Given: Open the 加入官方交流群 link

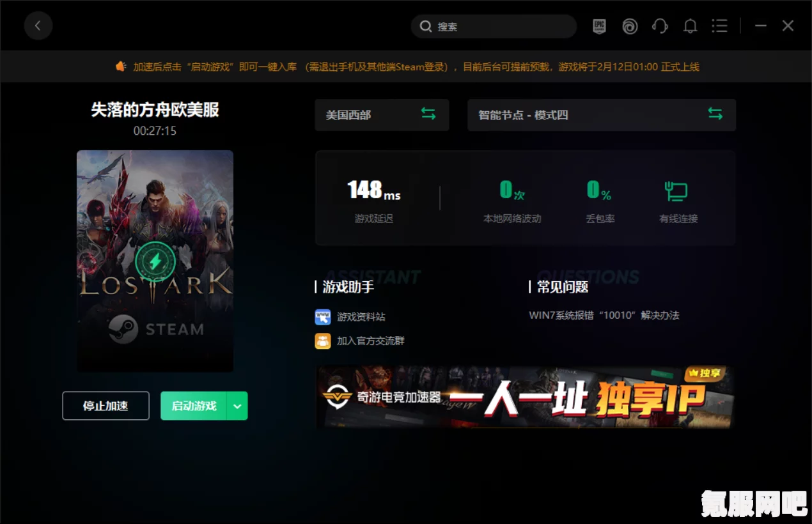Looking at the screenshot, I should click(x=371, y=341).
